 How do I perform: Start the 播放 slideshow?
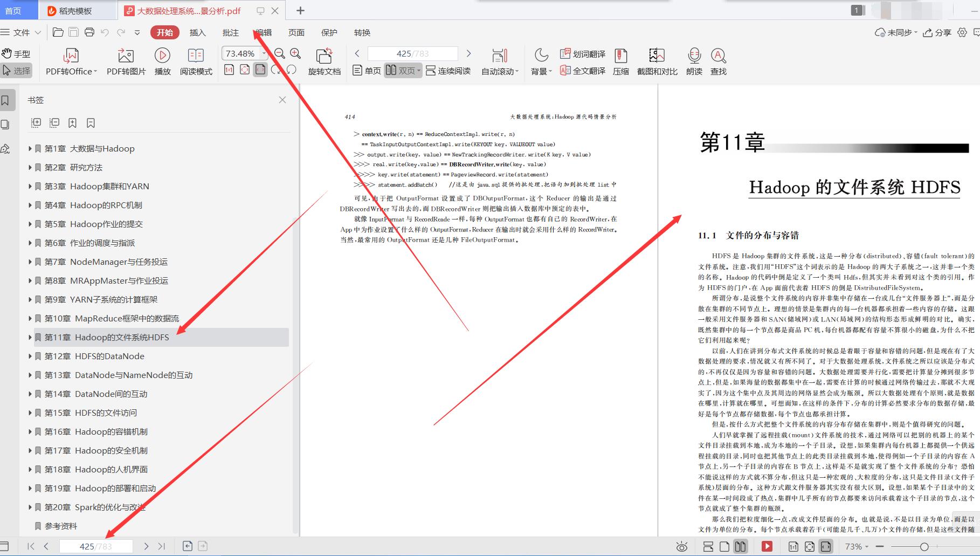162,62
